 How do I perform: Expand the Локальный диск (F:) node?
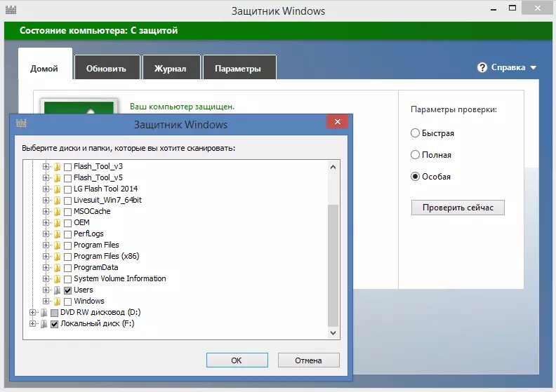click(32, 324)
